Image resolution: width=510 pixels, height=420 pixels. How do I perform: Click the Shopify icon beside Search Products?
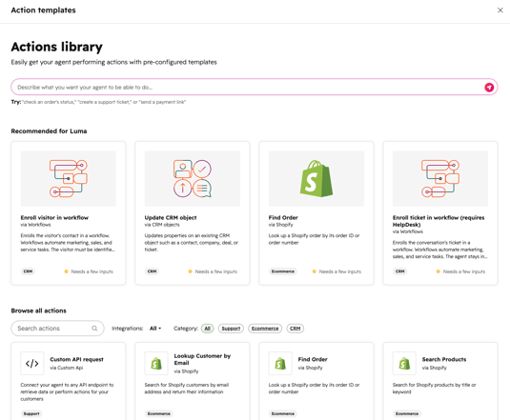point(404,363)
